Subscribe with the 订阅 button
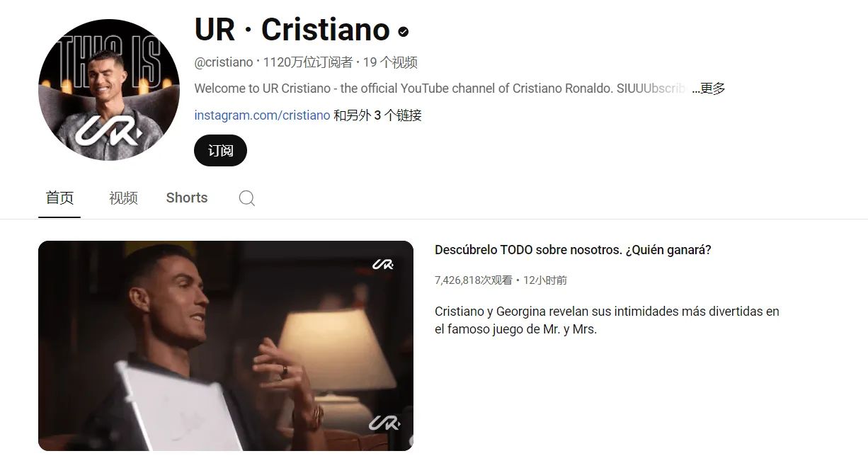Screen dimensions: 868x468 tap(220, 150)
